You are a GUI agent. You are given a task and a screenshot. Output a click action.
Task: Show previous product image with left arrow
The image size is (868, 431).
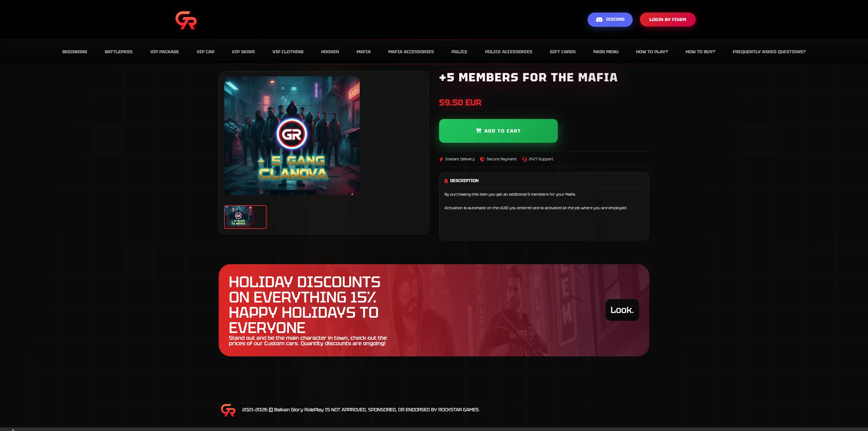click(237, 136)
